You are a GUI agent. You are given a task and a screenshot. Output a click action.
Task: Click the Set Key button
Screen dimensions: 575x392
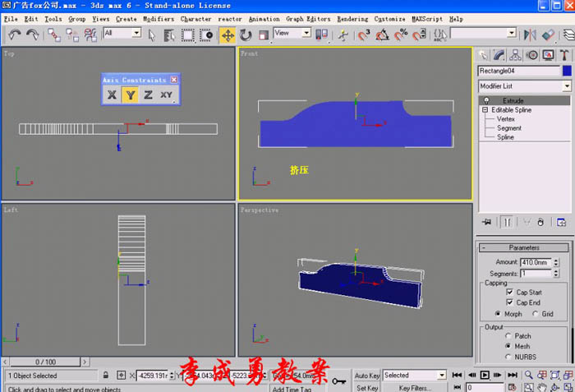[x=366, y=388]
